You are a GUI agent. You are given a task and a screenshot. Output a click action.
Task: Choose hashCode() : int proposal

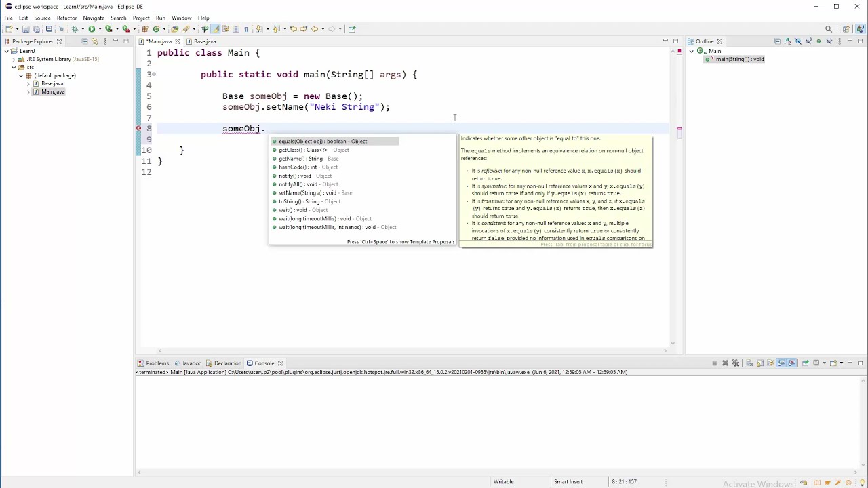304,167
